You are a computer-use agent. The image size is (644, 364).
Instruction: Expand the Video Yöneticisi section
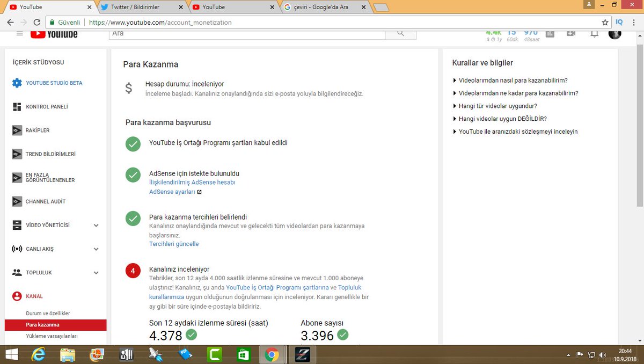[x=96, y=225]
